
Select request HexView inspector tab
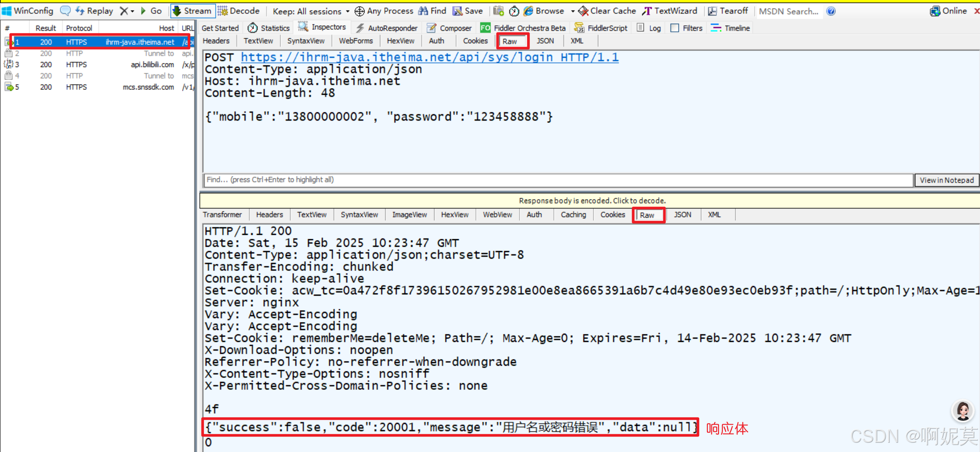coord(400,41)
